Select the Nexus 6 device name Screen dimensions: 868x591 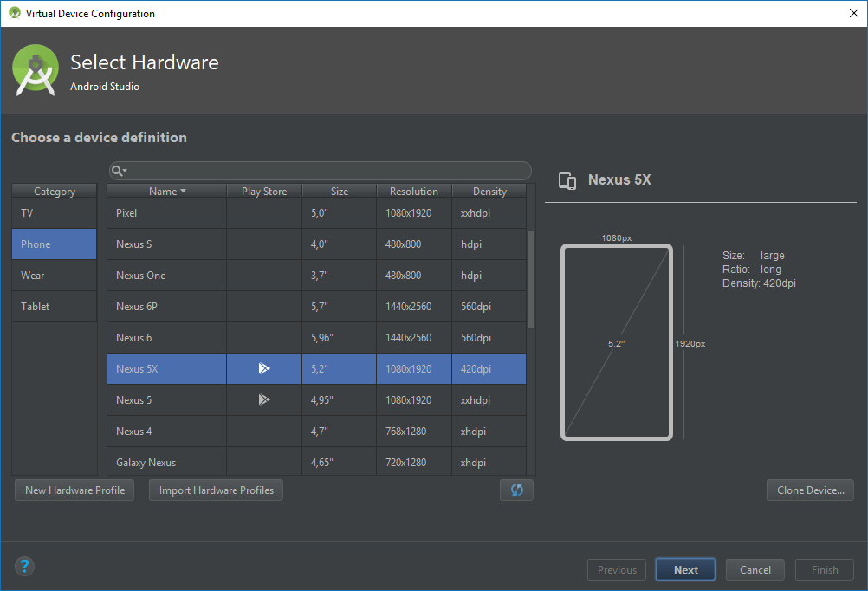tap(134, 338)
